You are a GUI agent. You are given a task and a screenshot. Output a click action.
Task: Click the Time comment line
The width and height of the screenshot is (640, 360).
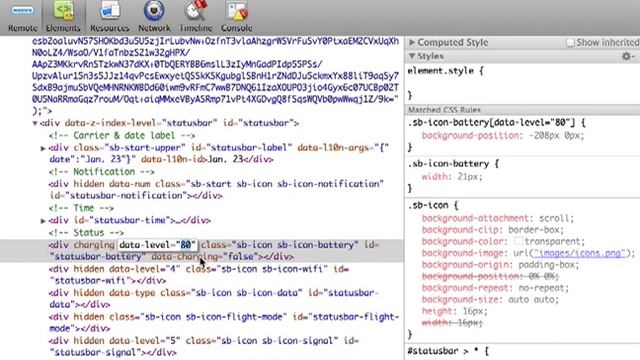click(x=81, y=208)
